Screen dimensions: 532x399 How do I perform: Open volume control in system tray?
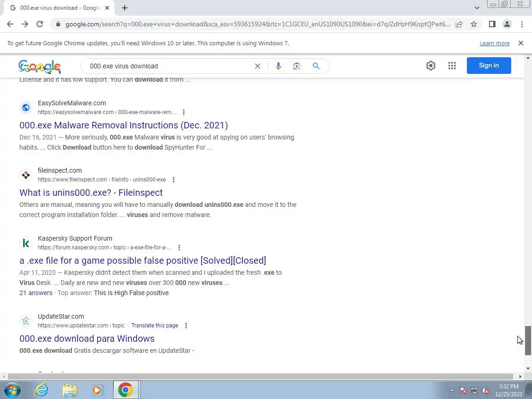(485, 391)
